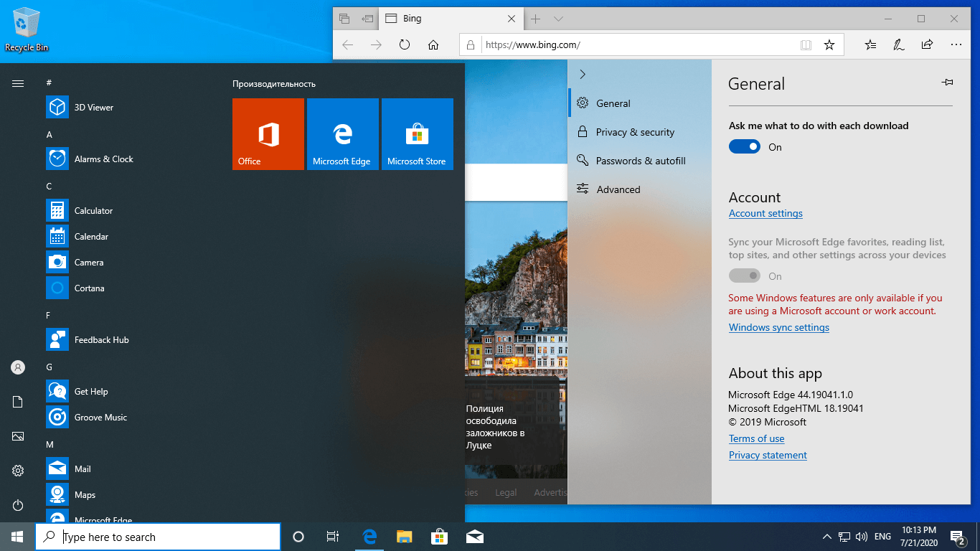Image resolution: width=980 pixels, height=551 pixels.
Task: Show hidden system tray icons
Action: pyautogui.click(x=827, y=537)
